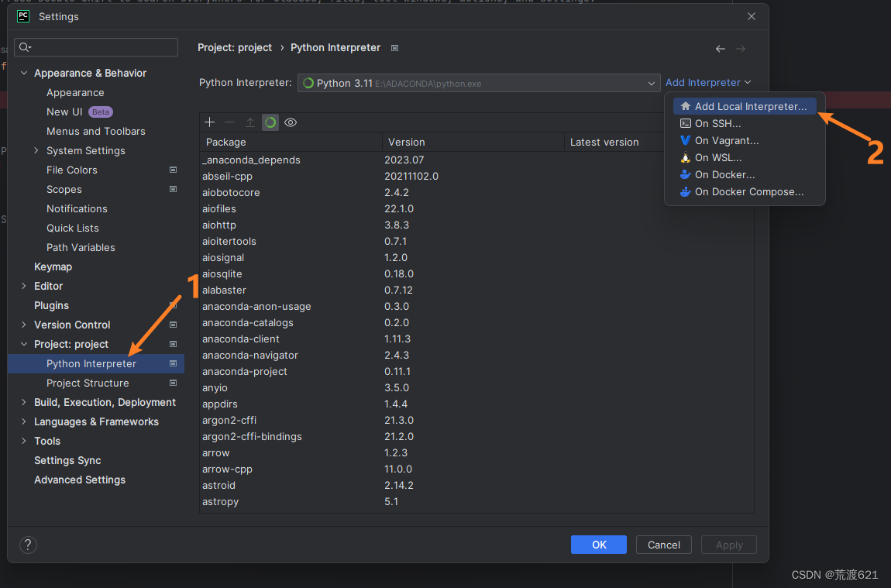Expand the Tools section
Image resolution: width=891 pixels, height=588 pixels.
(x=24, y=441)
